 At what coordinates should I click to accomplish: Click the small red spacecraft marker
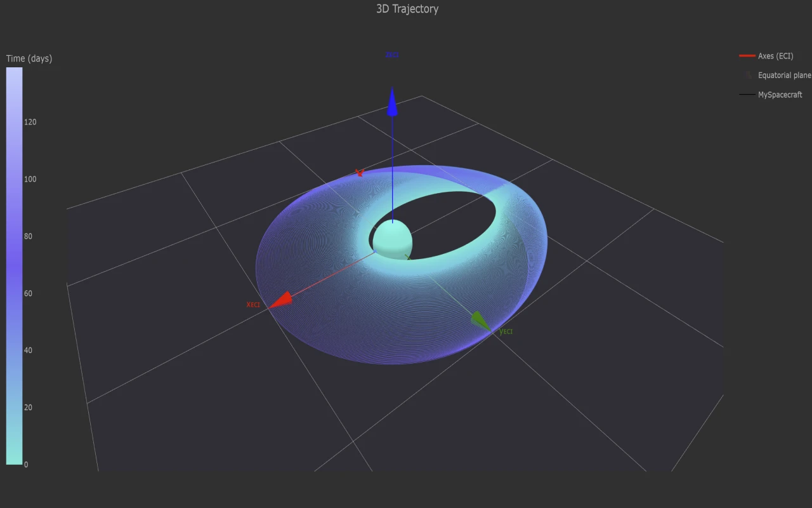click(360, 173)
